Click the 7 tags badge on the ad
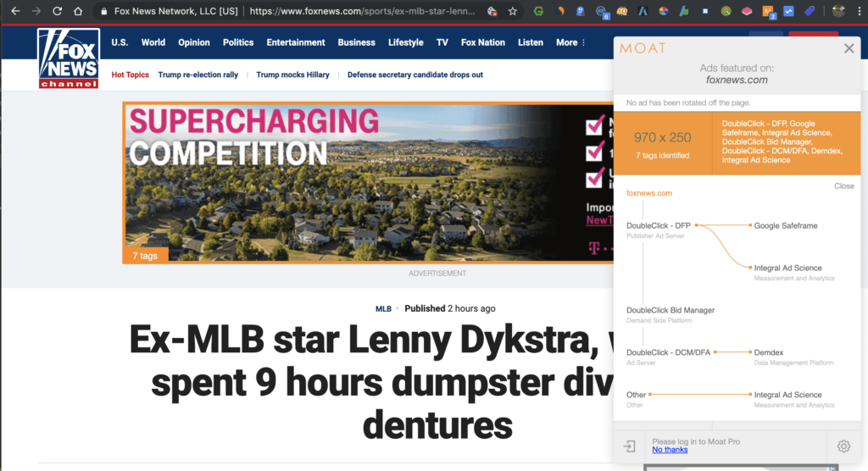Screen dimensions: 868x471 click(145, 256)
